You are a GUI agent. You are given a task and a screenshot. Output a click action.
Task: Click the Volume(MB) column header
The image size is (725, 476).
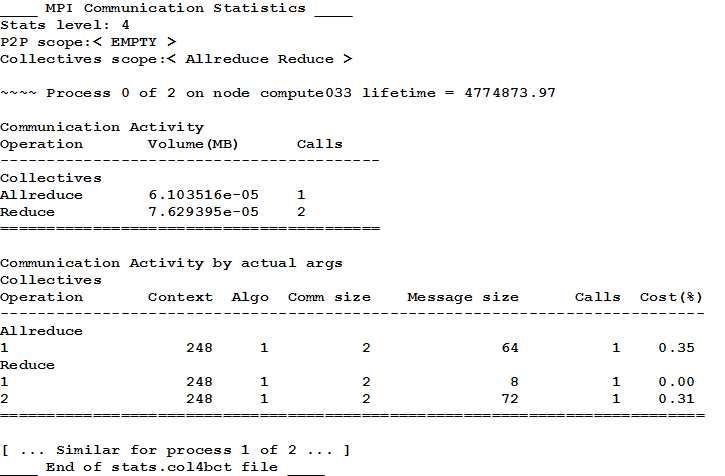point(190,144)
